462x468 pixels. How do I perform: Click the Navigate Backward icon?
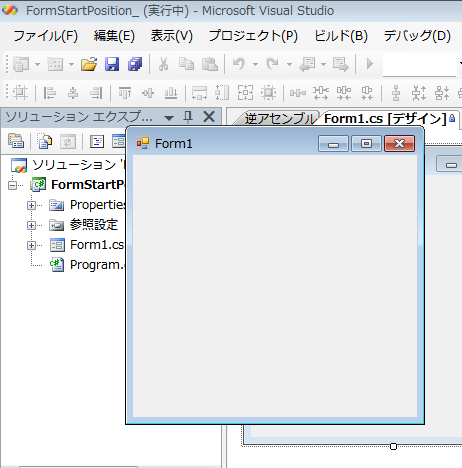307,64
